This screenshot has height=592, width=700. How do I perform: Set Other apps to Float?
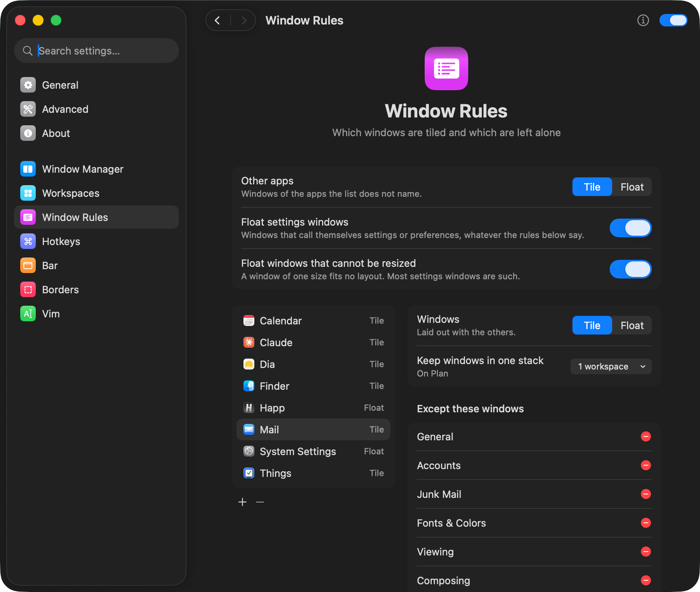pyautogui.click(x=632, y=187)
